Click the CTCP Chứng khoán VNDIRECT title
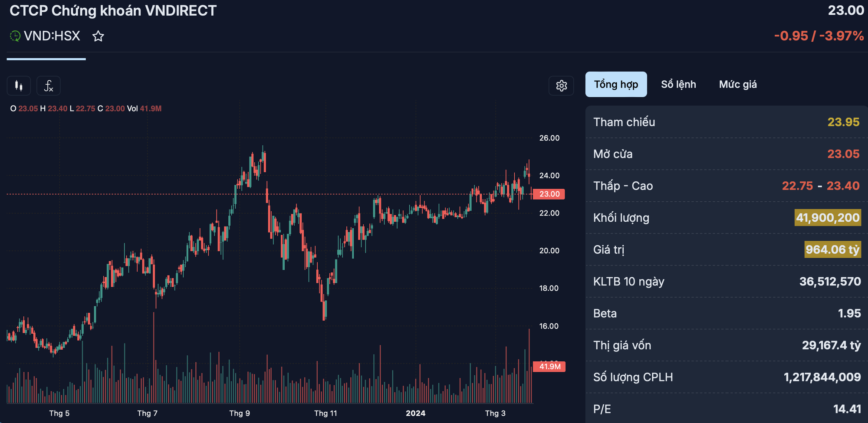The width and height of the screenshot is (868, 423). 113,11
